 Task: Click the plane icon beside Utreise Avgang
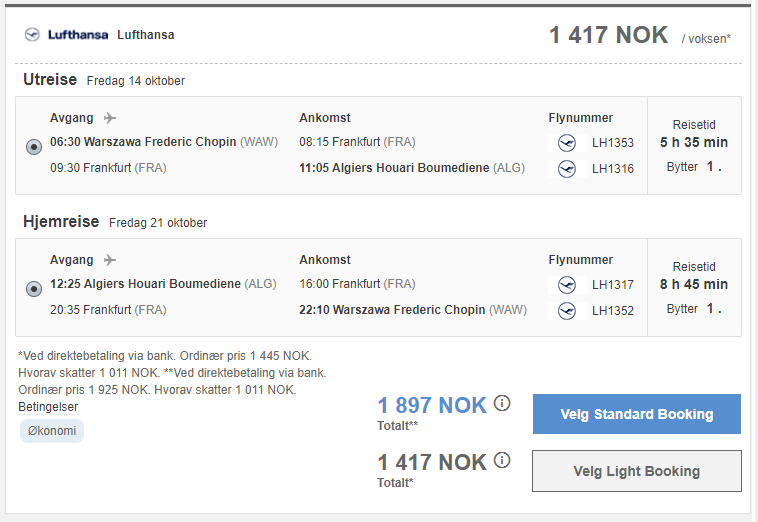click(110, 118)
